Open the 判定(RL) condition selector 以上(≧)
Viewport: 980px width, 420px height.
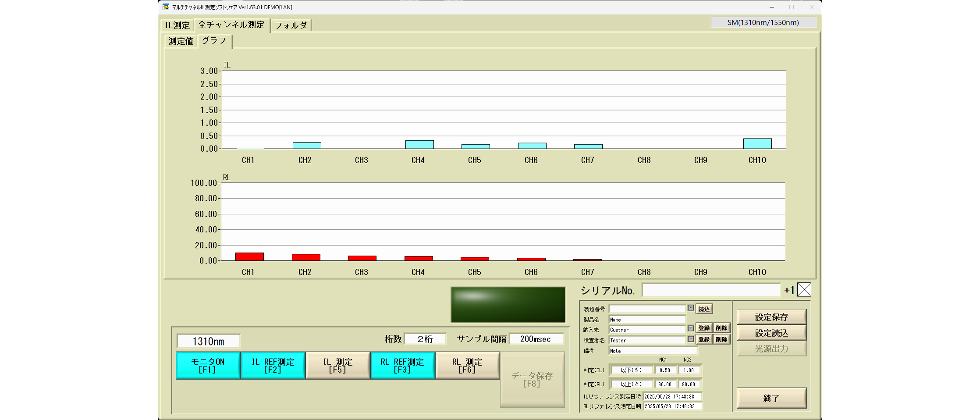point(631,384)
